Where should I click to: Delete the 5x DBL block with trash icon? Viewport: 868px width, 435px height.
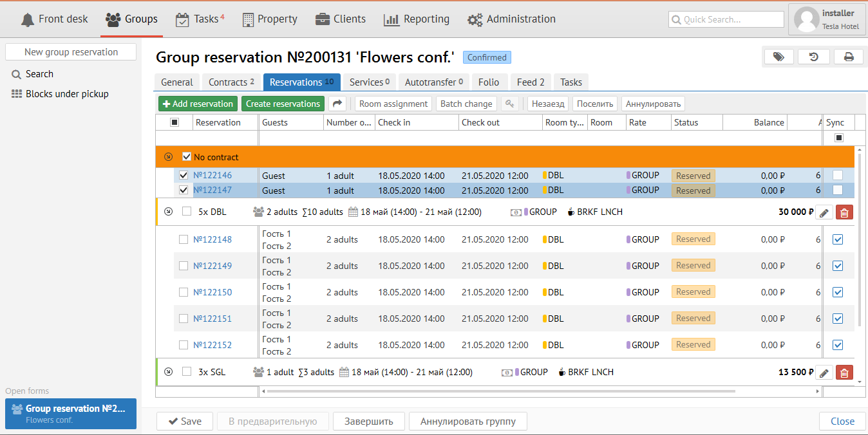(x=844, y=212)
